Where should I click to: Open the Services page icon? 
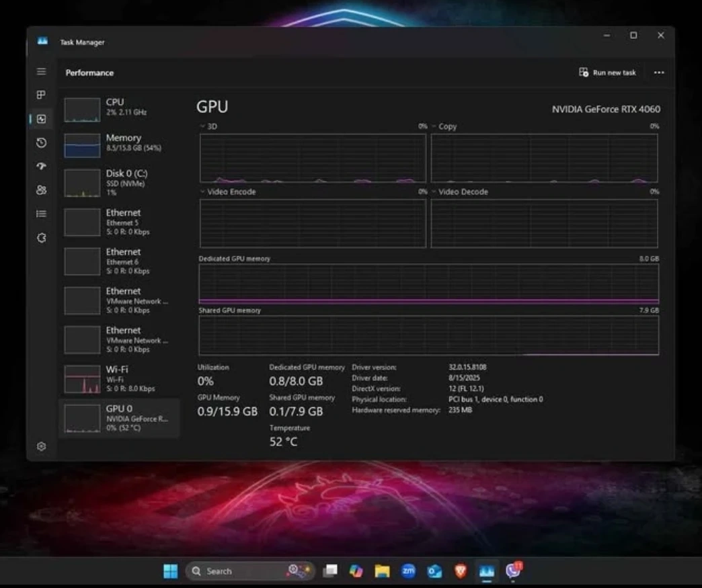point(41,238)
